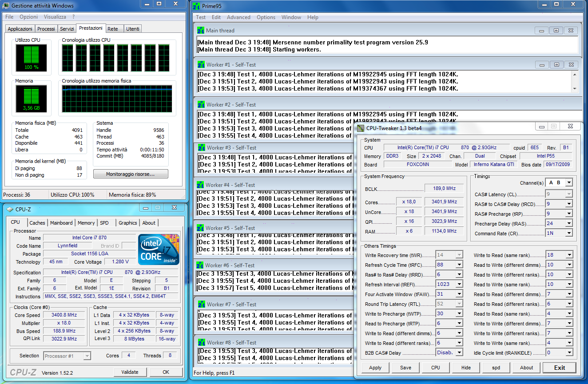
Task: Open the Options menu in Prime95
Action: 266,17
